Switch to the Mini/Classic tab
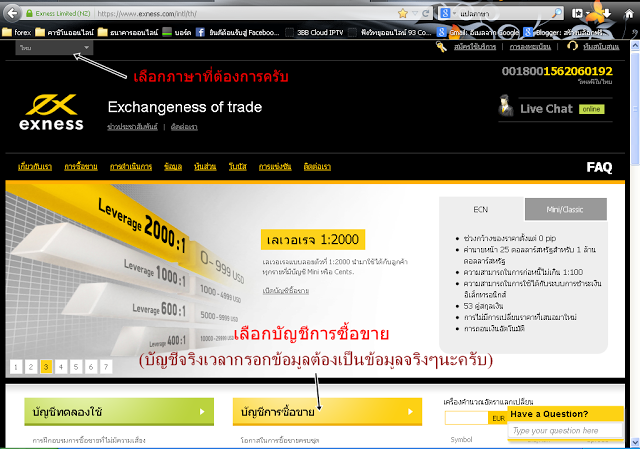The image size is (640, 449). 565,209
